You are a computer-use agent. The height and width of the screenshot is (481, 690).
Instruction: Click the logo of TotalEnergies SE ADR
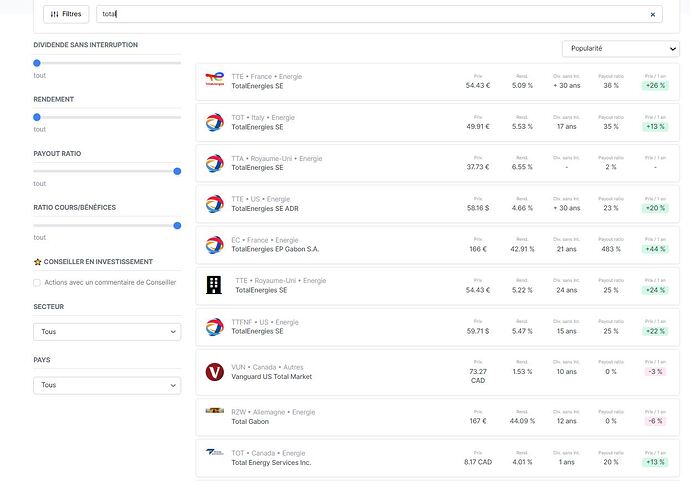215,204
